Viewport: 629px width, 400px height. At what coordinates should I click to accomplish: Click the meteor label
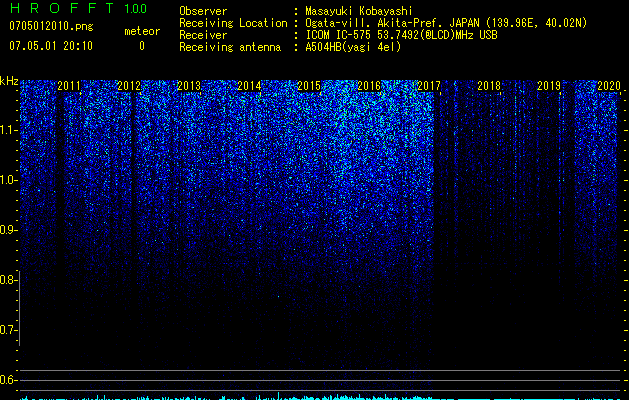pos(142,31)
